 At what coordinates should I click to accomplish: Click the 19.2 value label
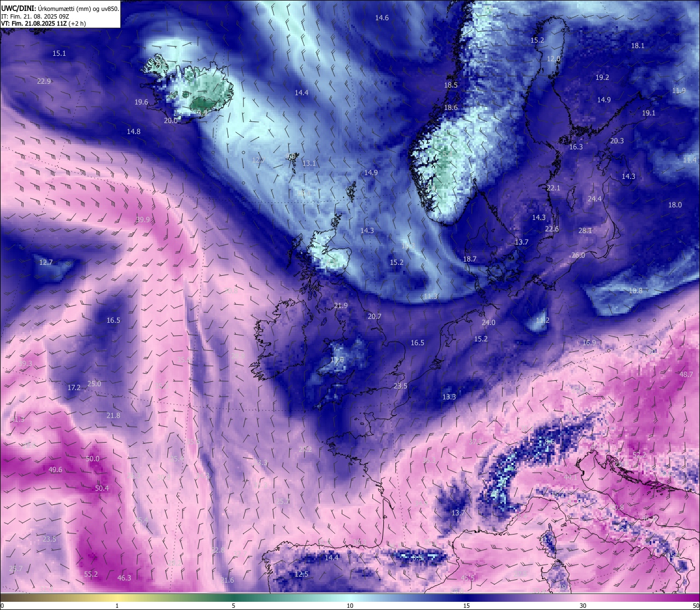[x=602, y=78]
